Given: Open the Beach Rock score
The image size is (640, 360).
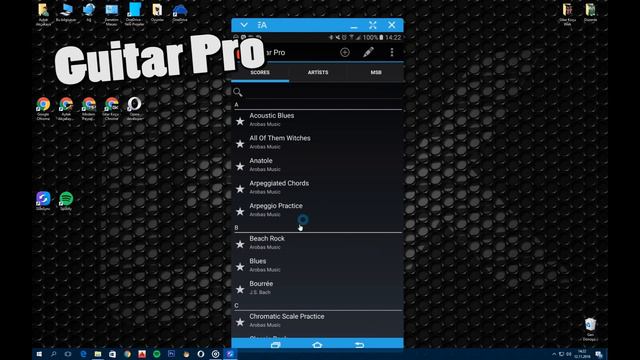Looking at the screenshot, I should pyautogui.click(x=317, y=243).
